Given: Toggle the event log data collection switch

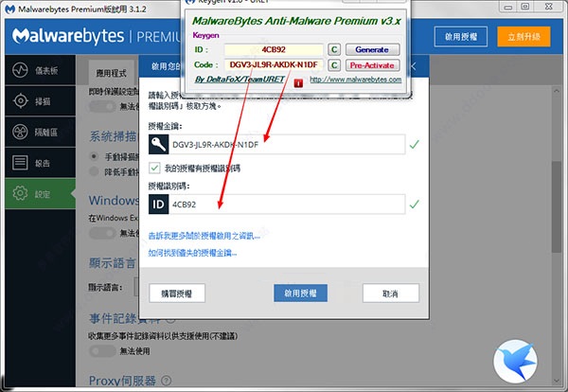Looking at the screenshot, I should 102,351.
